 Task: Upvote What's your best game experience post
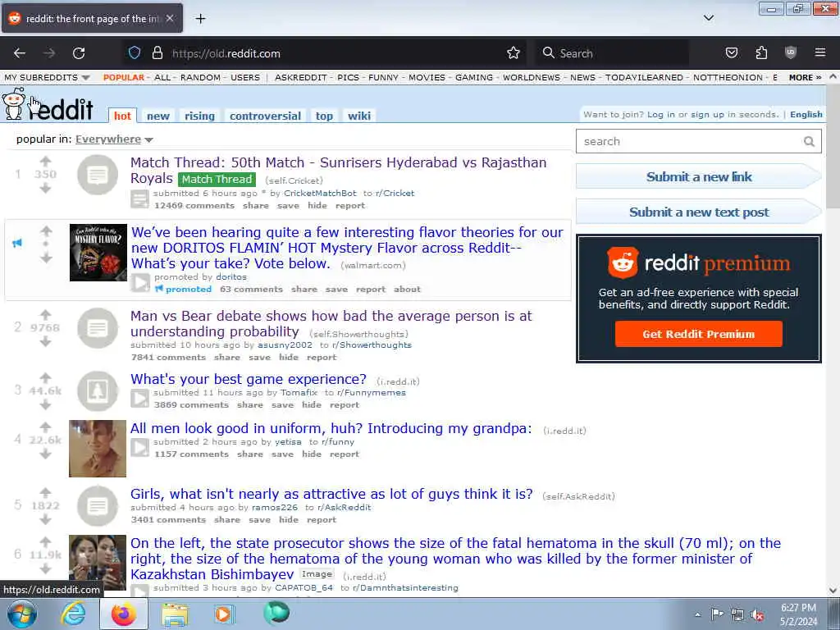coord(46,377)
